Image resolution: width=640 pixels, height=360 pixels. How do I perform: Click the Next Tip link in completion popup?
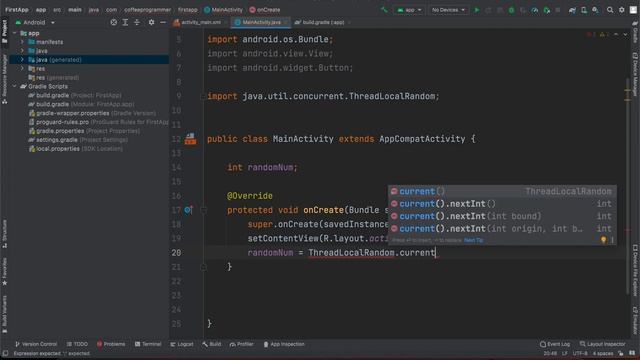473,240
